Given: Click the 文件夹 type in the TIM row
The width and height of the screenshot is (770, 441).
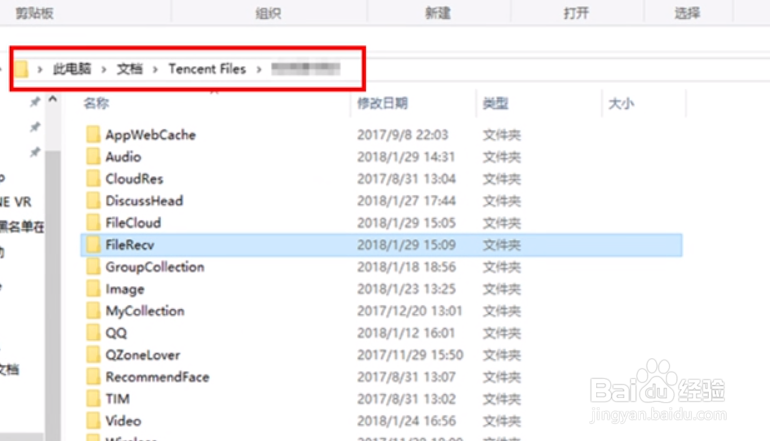Looking at the screenshot, I should tap(501, 399).
